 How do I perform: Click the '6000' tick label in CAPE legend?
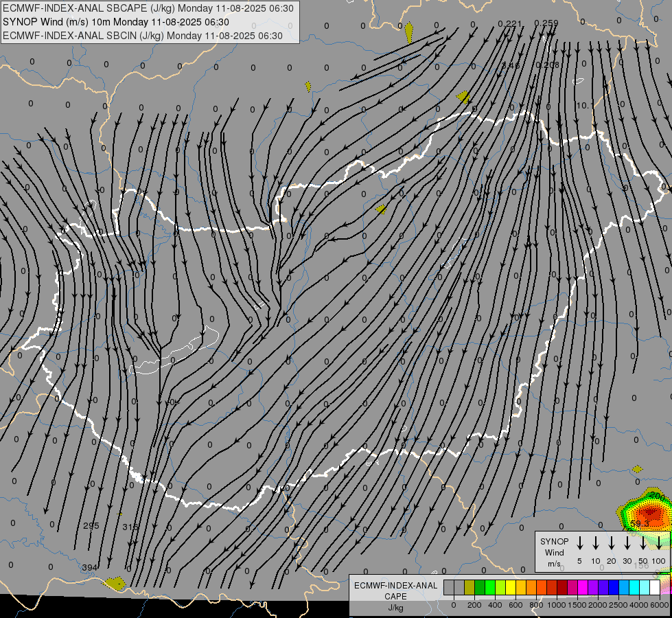point(660,605)
